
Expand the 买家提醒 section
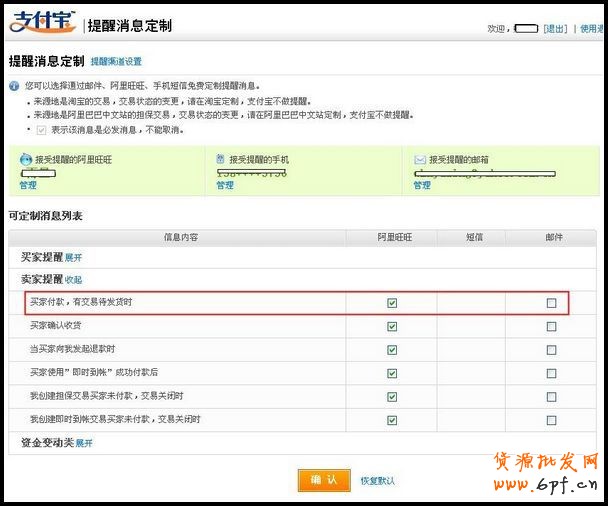click(73, 258)
